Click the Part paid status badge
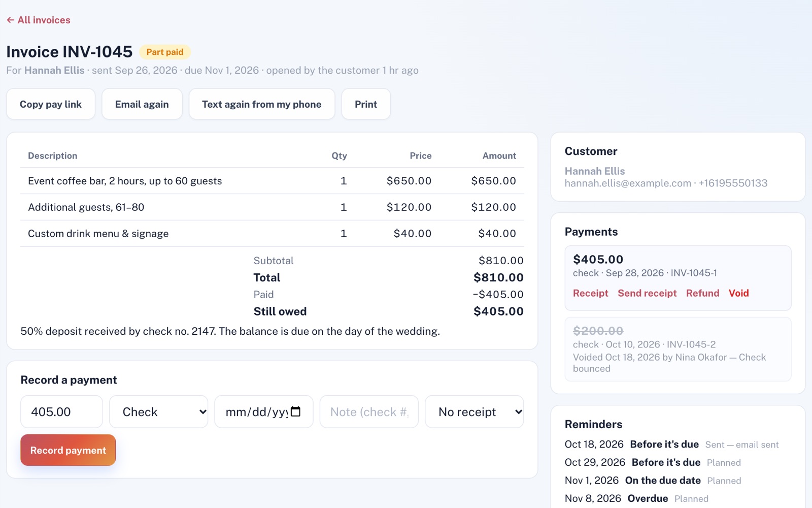 (165, 52)
